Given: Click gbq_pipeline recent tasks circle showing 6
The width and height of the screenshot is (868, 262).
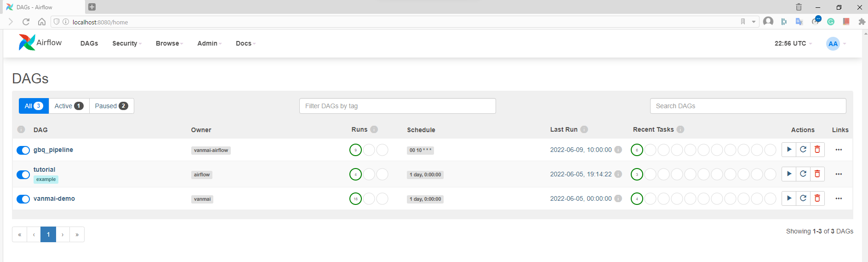Looking at the screenshot, I should pyautogui.click(x=637, y=150).
